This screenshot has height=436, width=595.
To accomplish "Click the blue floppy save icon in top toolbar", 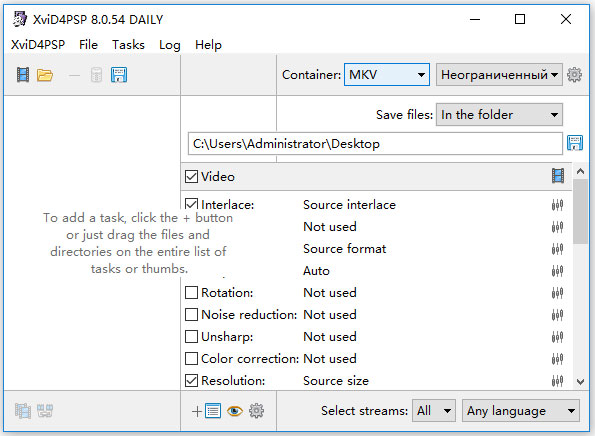I will (119, 75).
